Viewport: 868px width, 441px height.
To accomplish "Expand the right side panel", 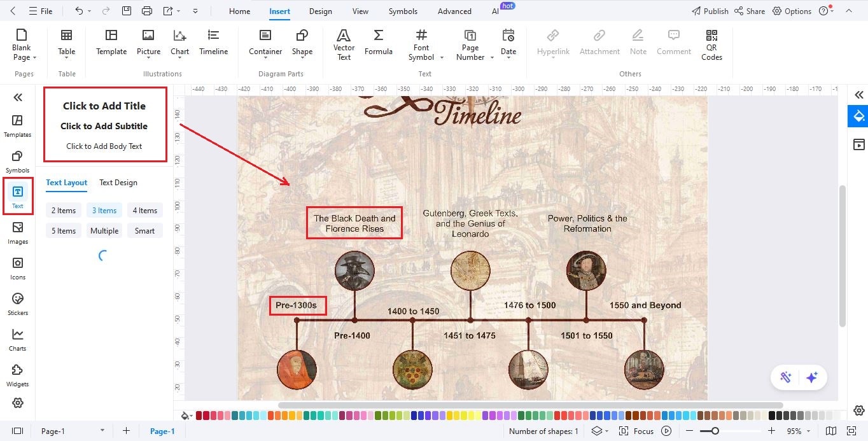I will tap(859, 95).
